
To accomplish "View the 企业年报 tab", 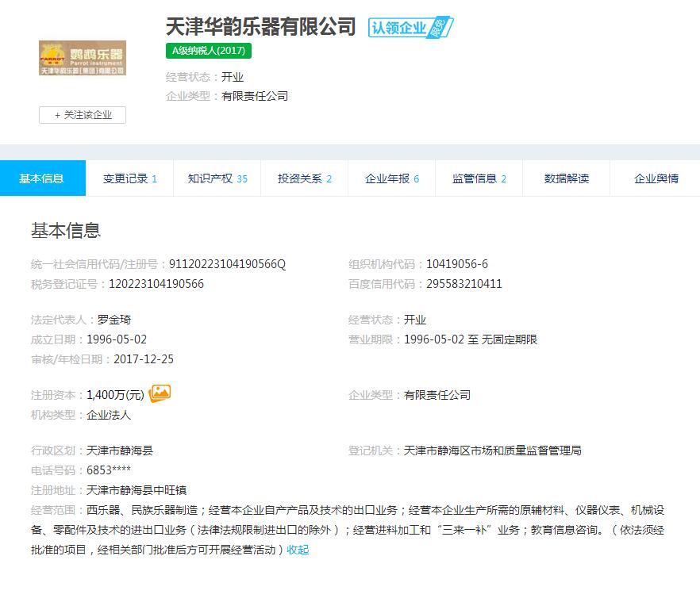I will coord(391,178).
